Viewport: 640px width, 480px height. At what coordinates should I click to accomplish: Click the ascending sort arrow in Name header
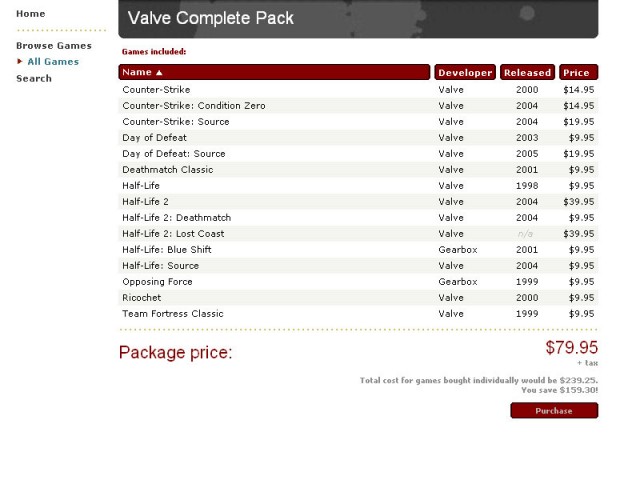[x=159, y=73]
